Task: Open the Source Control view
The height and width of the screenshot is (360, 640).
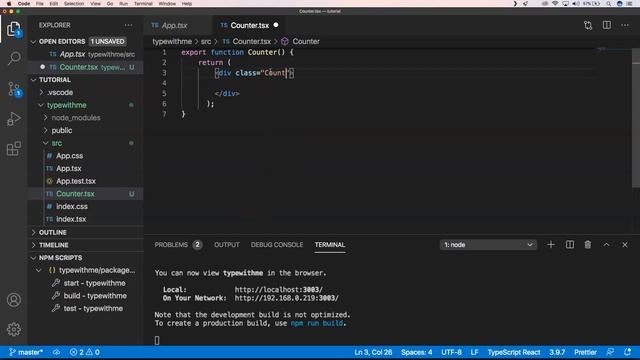Action: (x=13, y=89)
